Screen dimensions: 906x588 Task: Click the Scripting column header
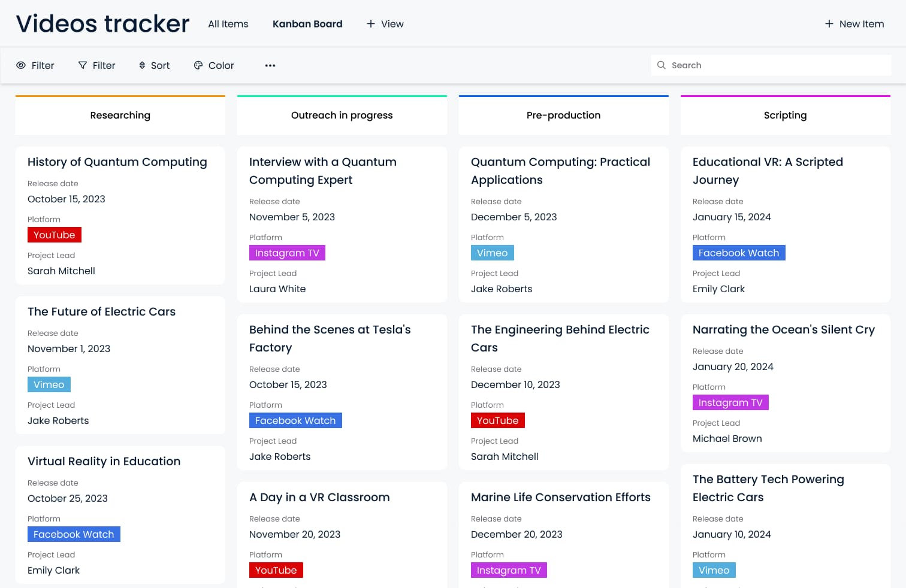tap(785, 115)
